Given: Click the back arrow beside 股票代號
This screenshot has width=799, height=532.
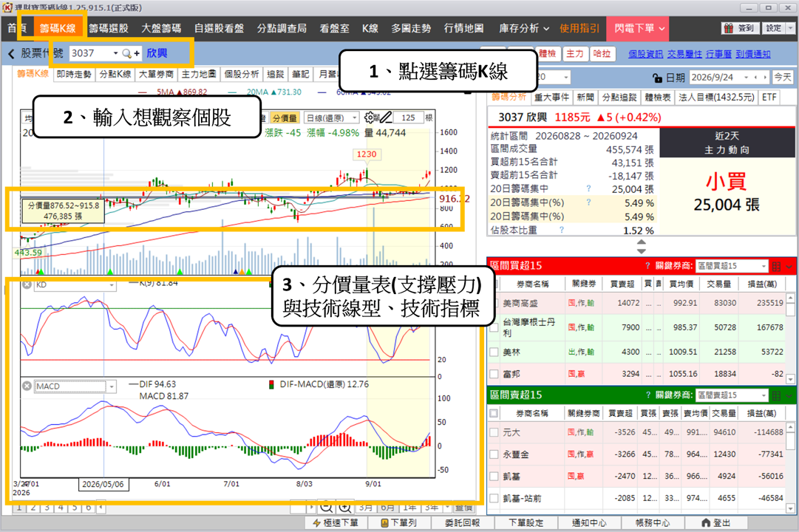Looking at the screenshot, I should tap(11, 53).
